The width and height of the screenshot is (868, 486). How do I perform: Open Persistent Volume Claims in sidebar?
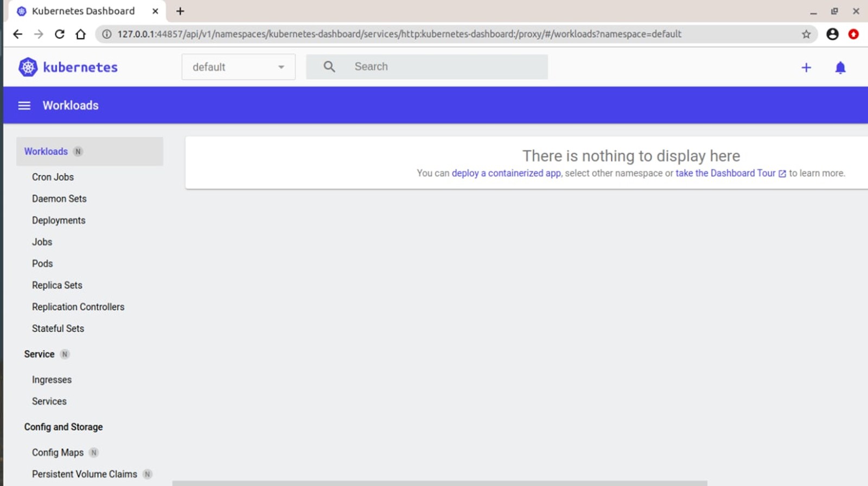(85, 474)
